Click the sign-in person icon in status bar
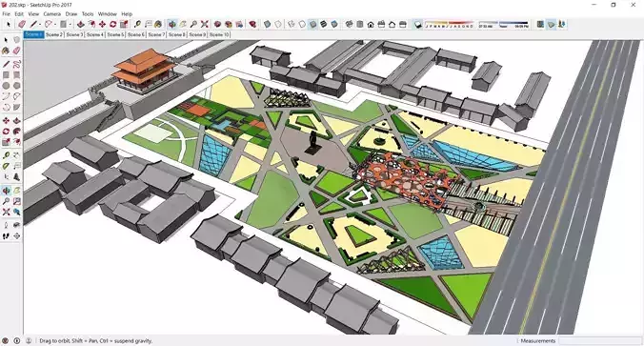 tap(29, 340)
